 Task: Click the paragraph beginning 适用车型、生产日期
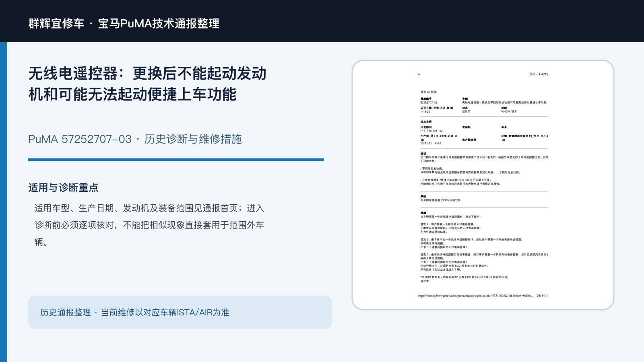149,225
